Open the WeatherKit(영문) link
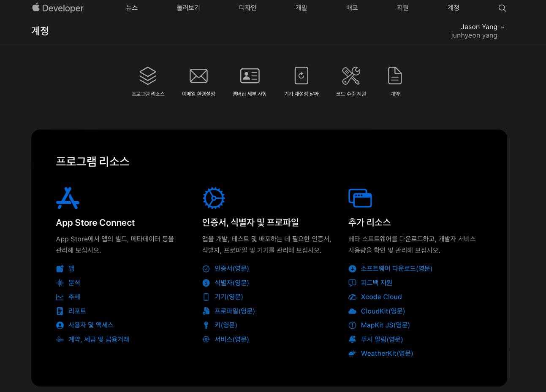The height and width of the screenshot is (392, 546). coord(387,354)
